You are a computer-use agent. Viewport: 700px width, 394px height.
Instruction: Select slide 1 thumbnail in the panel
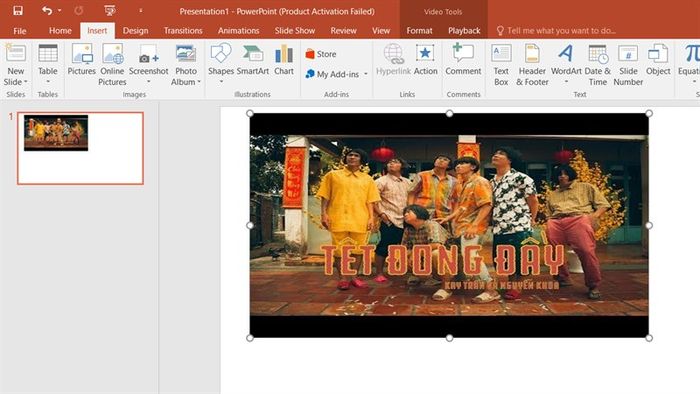[x=80, y=148]
